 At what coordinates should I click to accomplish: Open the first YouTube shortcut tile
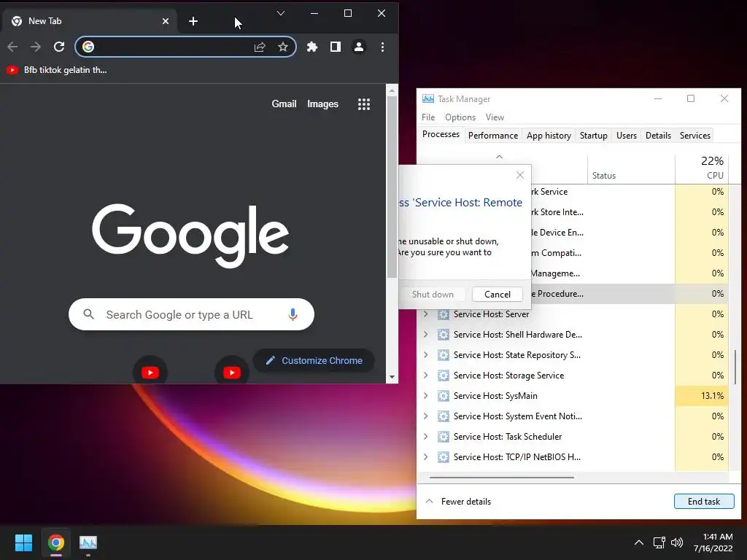pyautogui.click(x=150, y=372)
